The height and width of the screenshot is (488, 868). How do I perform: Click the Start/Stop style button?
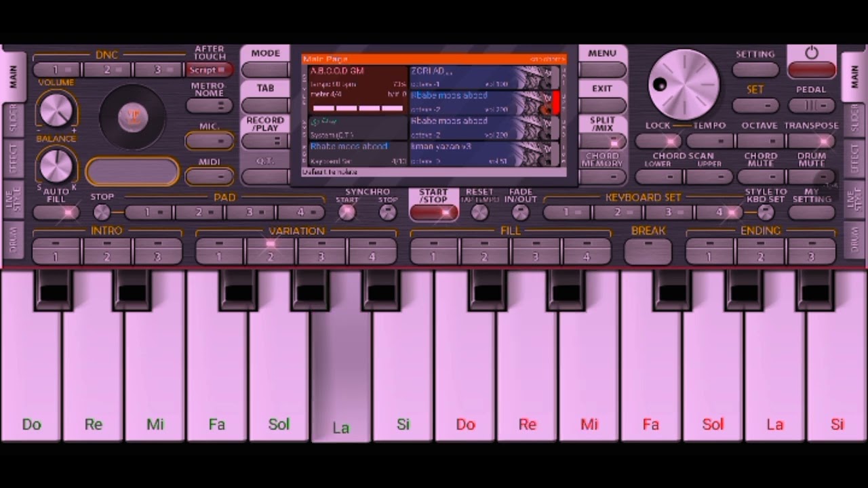[x=433, y=212]
